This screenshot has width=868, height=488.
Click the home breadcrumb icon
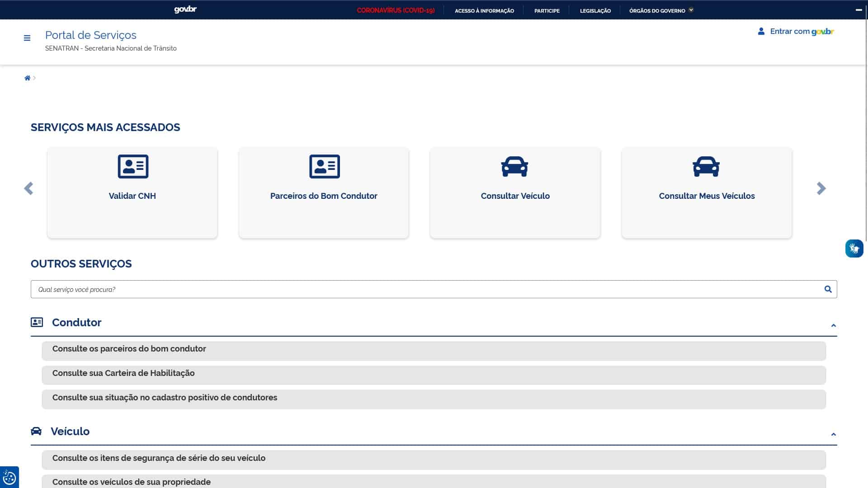(x=28, y=78)
